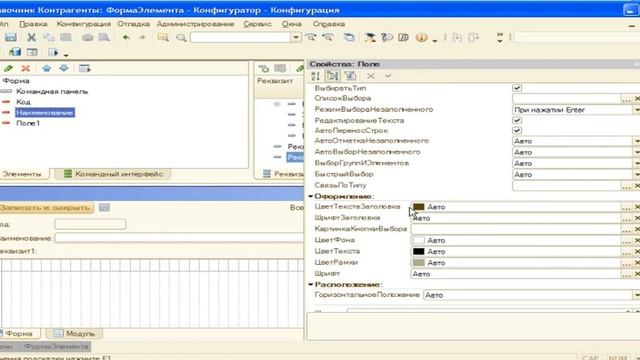This screenshot has height=360, width=640.
Task: Open the ЦветФона ellipsis picker button
Action: [x=626, y=240]
